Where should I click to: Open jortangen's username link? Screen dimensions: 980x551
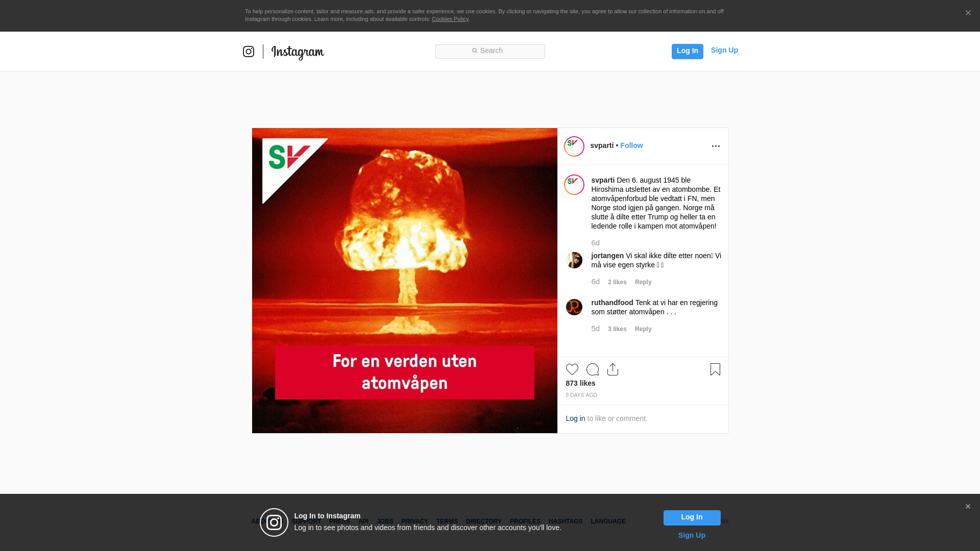[x=607, y=256]
